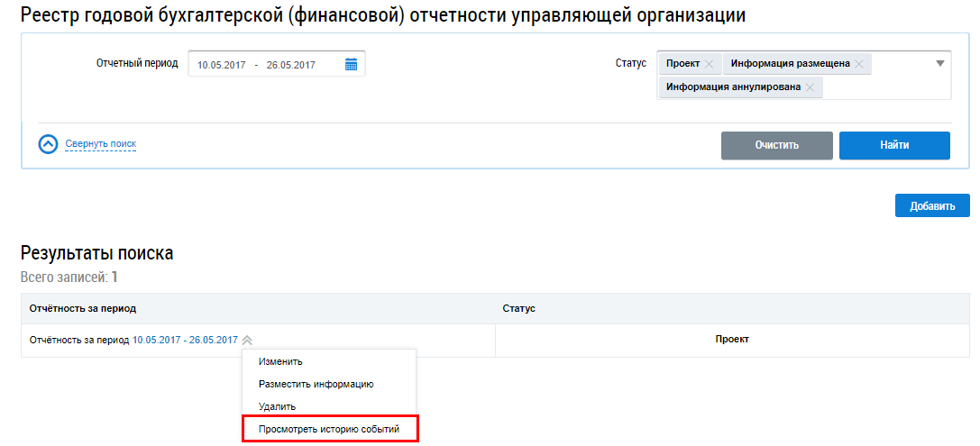Screen dimensions: 980x446
Task: Click the Добавить button
Action: 931,205
